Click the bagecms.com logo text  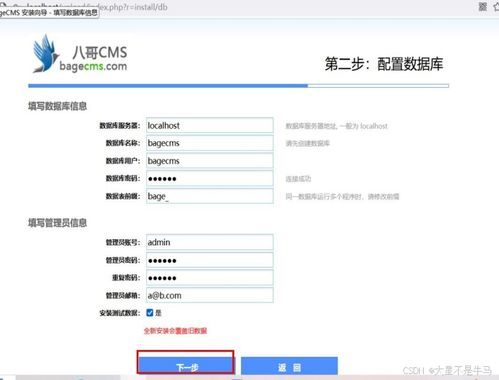[93, 66]
